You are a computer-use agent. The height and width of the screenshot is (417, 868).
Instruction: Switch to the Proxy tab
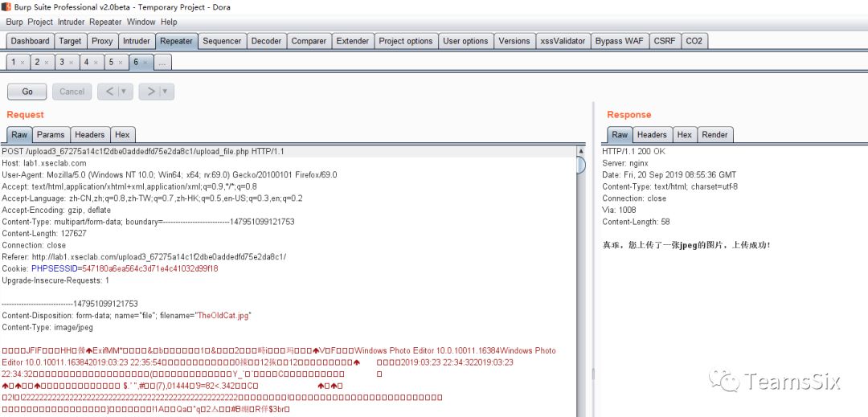(102, 41)
